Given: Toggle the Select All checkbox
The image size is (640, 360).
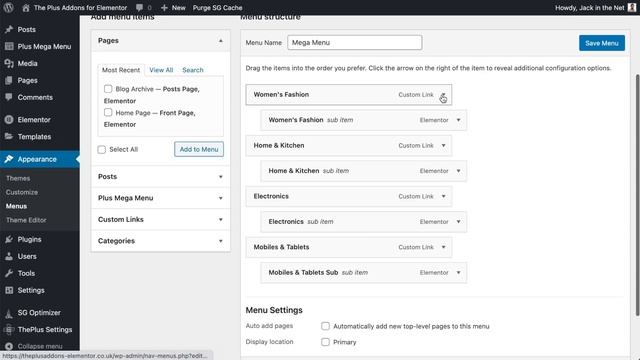Looking at the screenshot, I should click(102, 149).
